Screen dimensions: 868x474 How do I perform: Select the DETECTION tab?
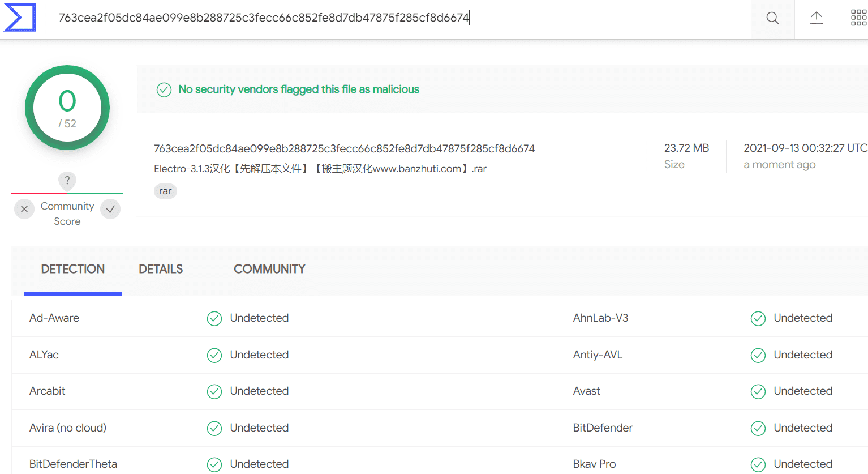click(73, 269)
